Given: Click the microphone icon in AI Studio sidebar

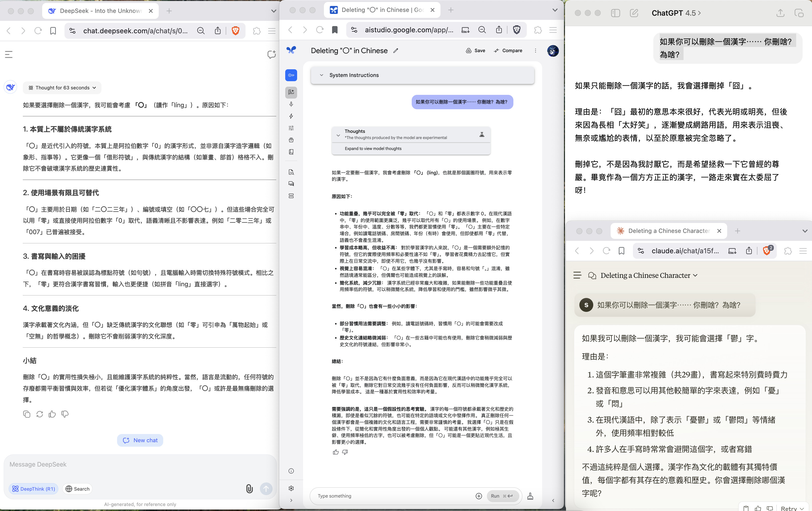Looking at the screenshot, I should click(x=291, y=104).
